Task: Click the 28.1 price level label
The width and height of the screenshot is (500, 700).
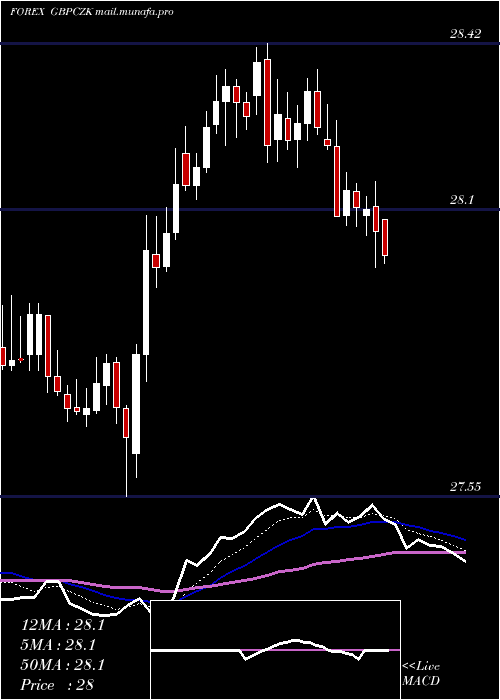Action: click(462, 200)
